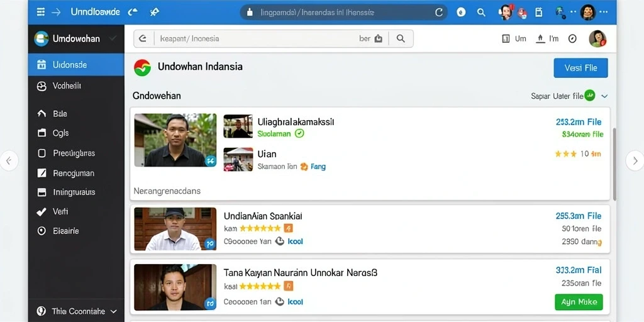Open the first card's large man photo
The height and width of the screenshot is (322, 644).
[x=175, y=140]
